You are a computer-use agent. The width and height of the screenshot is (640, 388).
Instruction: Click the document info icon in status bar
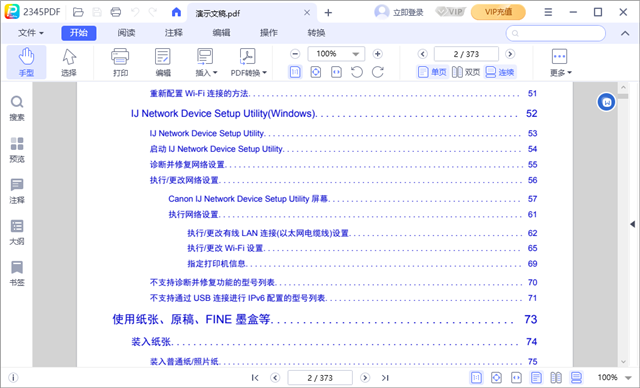coord(13,378)
